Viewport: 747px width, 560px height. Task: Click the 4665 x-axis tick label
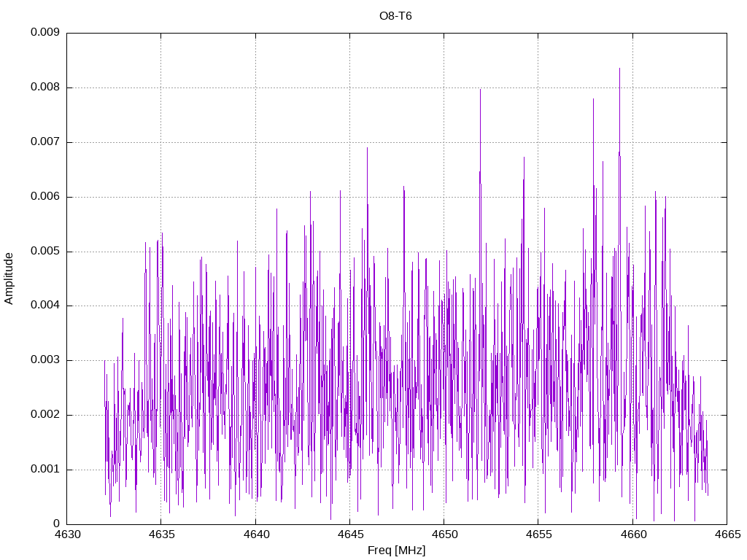pyautogui.click(x=727, y=534)
